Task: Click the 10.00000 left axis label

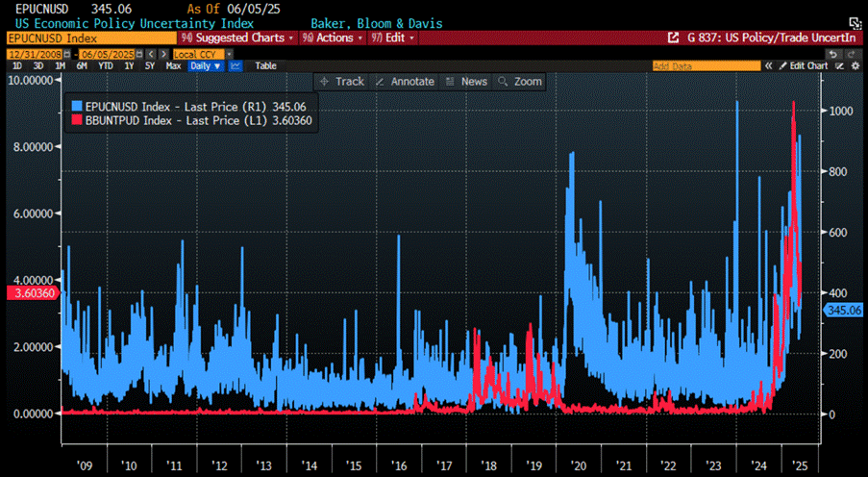Action: click(x=31, y=80)
